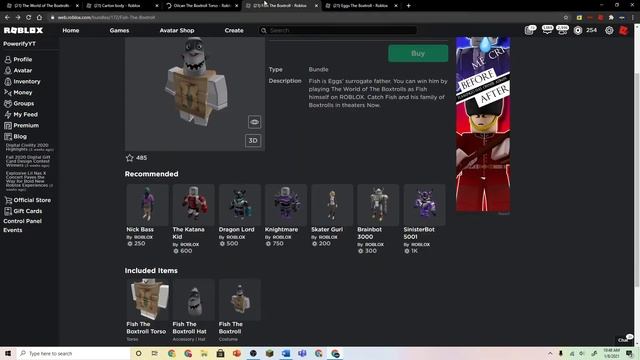The height and width of the screenshot is (360, 640).
Task: Go to Games in navbar
Action: [119, 31]
